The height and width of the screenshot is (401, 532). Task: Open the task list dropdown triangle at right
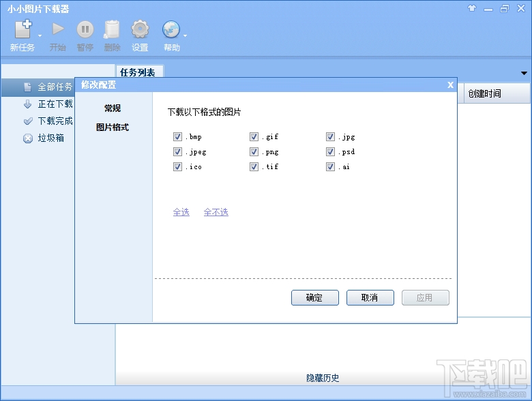coord(524,73)
